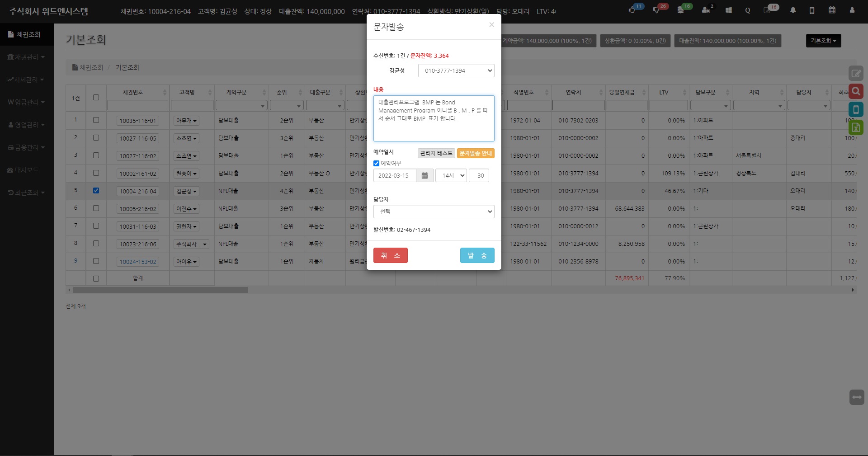
Task: Open the database stack icon with badge 16
Action: coord(681,10)
